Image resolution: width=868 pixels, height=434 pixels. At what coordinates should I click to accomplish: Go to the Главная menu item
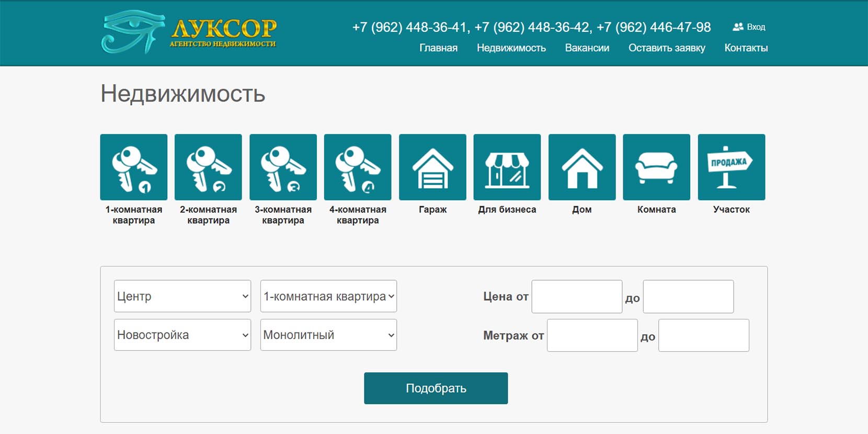point(438,48)
